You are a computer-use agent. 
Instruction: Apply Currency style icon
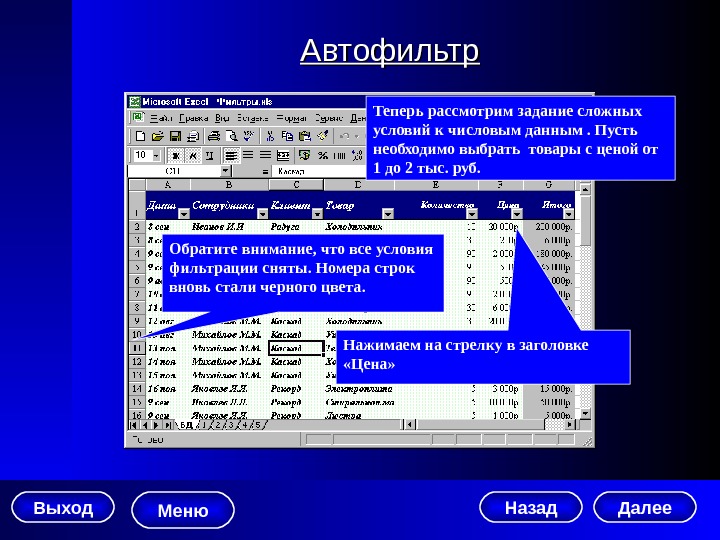pyautogui.click(x=304, y=156)
